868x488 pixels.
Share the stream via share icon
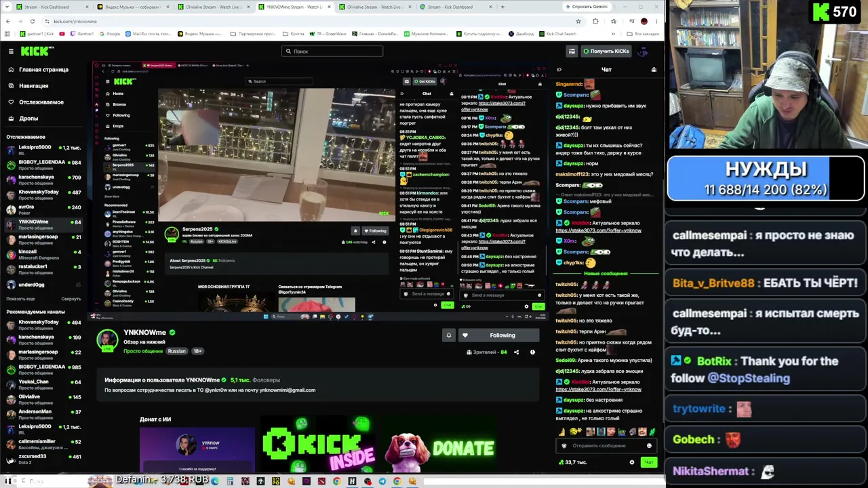pos(516,352)
